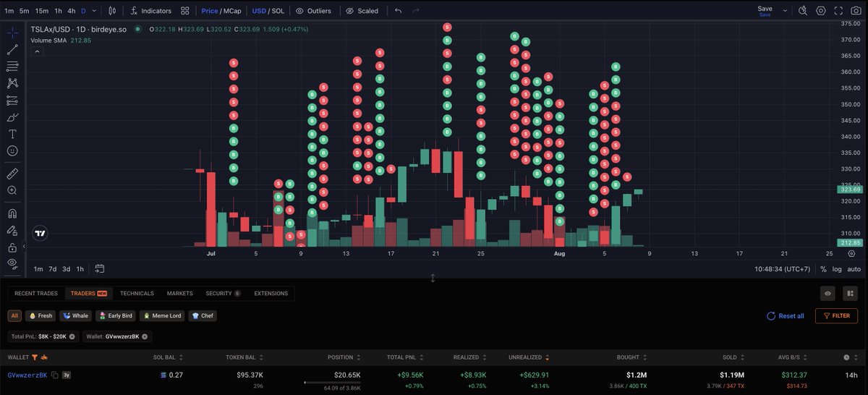
Task: Toggle percent scale mode
Action: (823, 269)
